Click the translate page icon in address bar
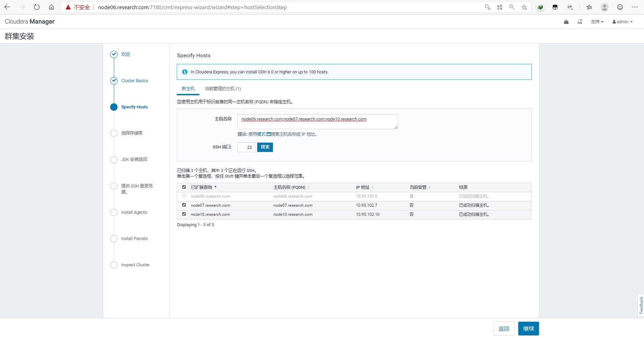 point(500,7)
